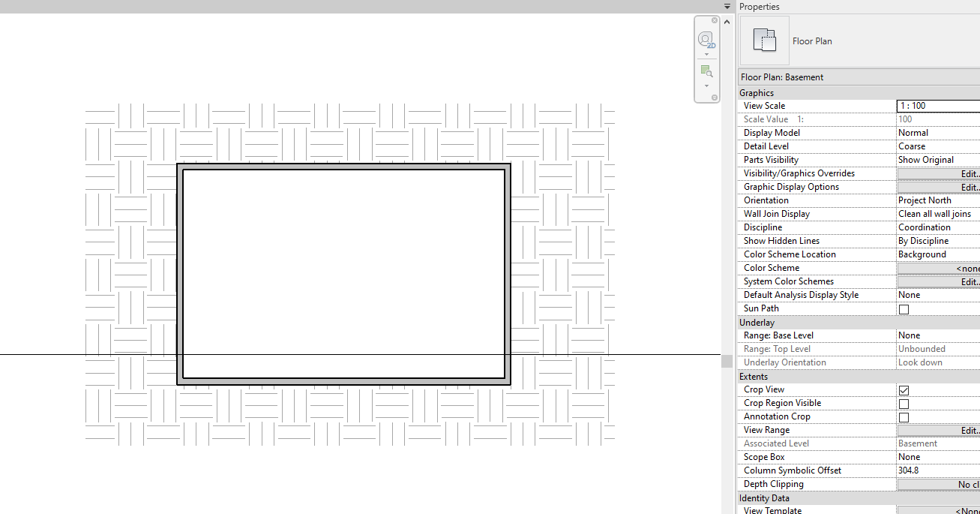This screenshot has height=514, width=980.
Task: Open the zoom options arrow below the magnifier
Action: tap(706, 85)
